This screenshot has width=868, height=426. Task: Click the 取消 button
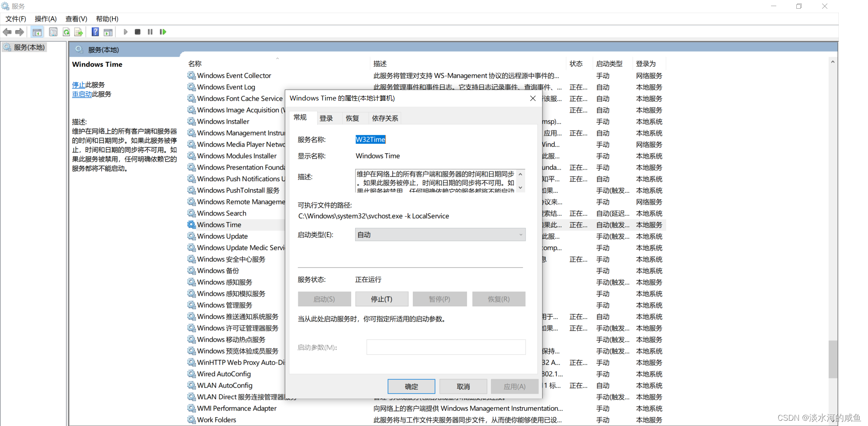click(x=463, y=387)
